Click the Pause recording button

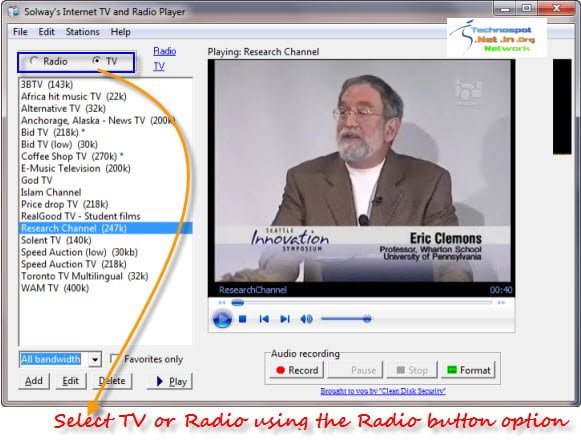[x=355, y=370]
